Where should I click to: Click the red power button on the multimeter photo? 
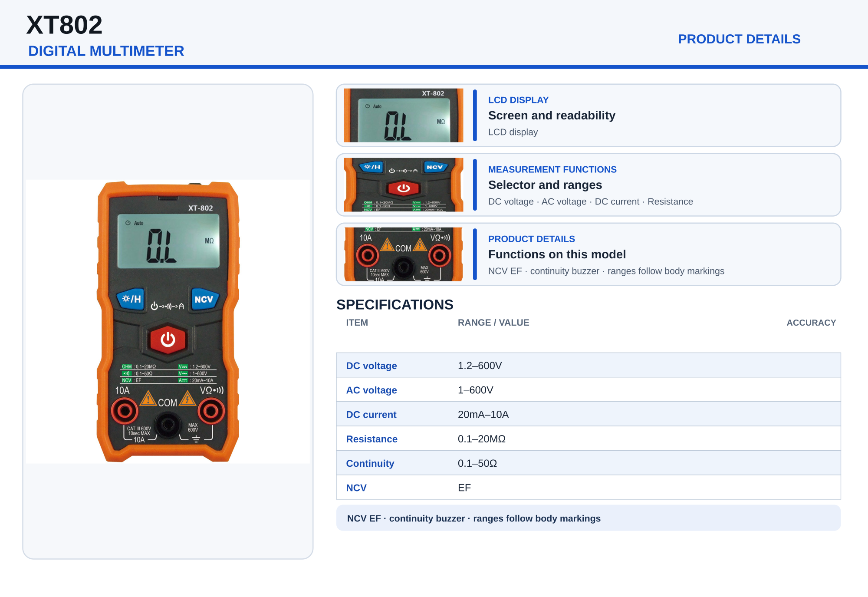coord(168,340)
